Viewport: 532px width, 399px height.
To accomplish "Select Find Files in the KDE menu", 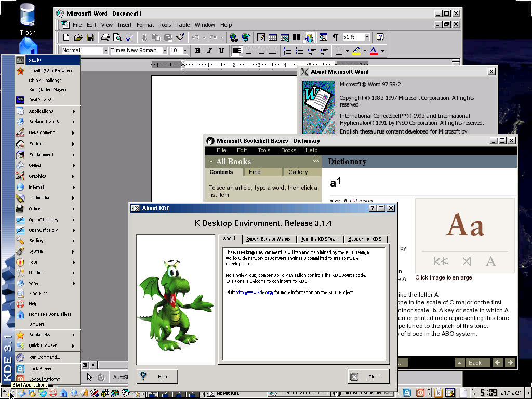I will pyautogui.click(x=47, y=294).
